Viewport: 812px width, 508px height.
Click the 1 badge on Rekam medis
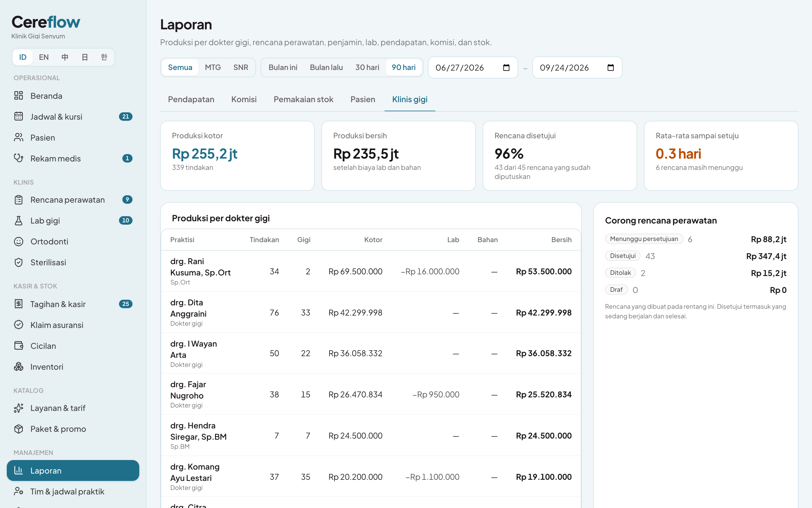click(x=127, y=158)
